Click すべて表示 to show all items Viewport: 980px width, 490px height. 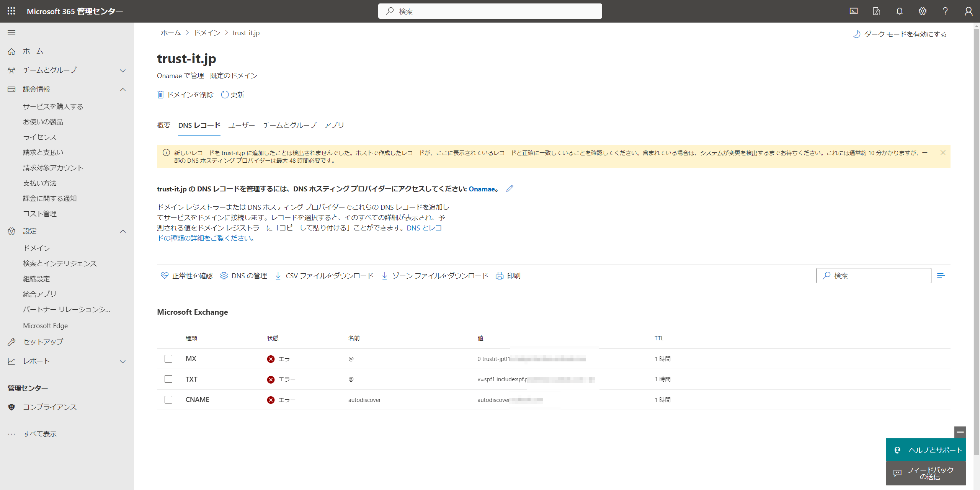[40, 434]
